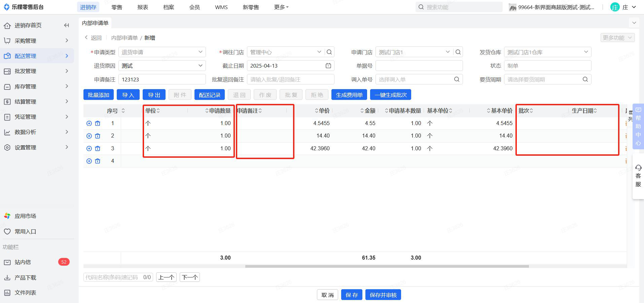Collapse the sidebar with the fold icon
This screenshot has width=644, height=303.
[67, 25]
